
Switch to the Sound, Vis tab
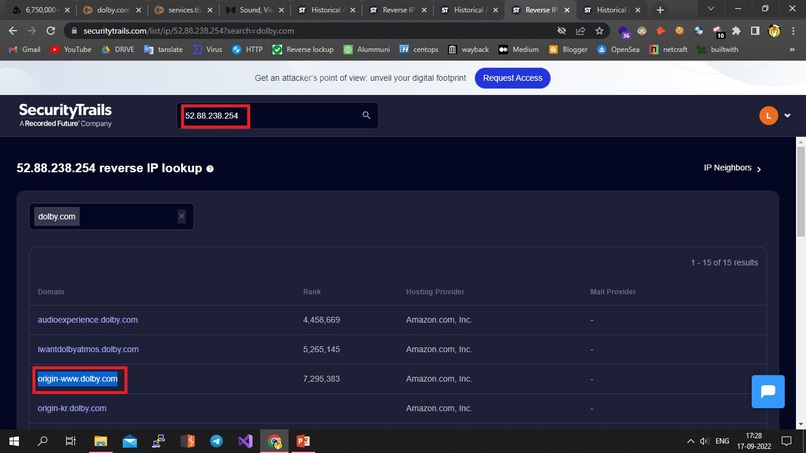[x=254, y=10]
